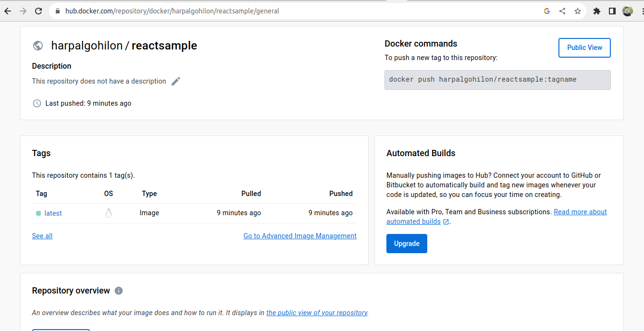
Task: Click the Tags section heading
Action: 41,153
